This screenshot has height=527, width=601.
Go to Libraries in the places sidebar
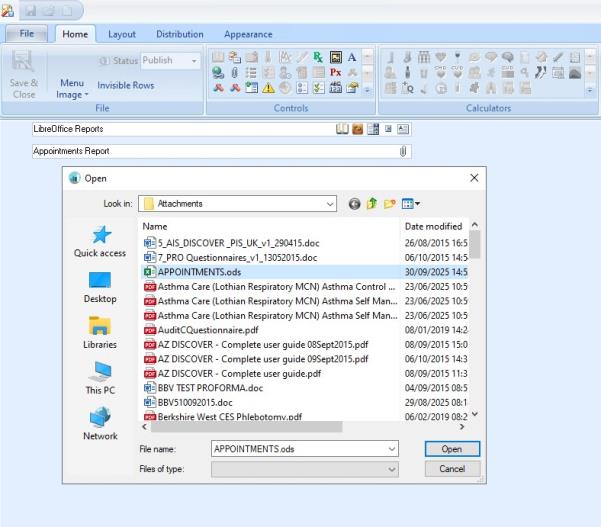100,332
